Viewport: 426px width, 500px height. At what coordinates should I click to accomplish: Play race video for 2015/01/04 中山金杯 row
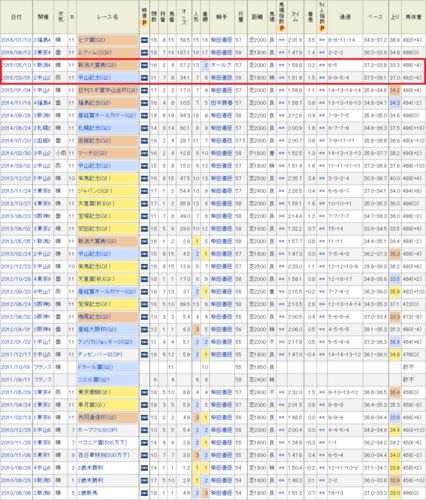point(144,90)
